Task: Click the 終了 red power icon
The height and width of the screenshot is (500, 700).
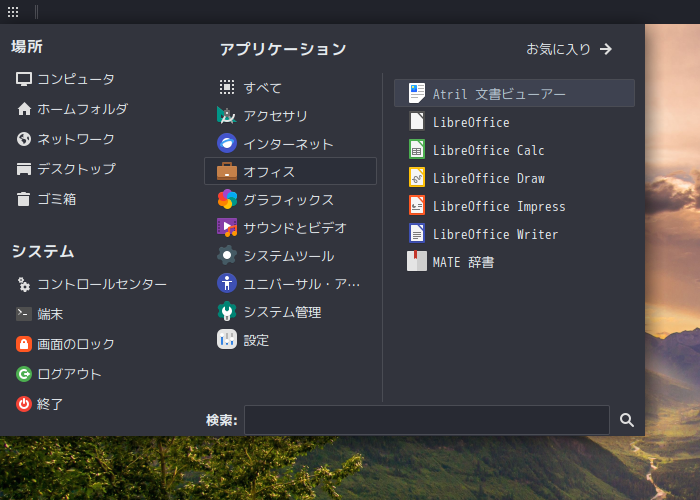Action: coord(24,404)
